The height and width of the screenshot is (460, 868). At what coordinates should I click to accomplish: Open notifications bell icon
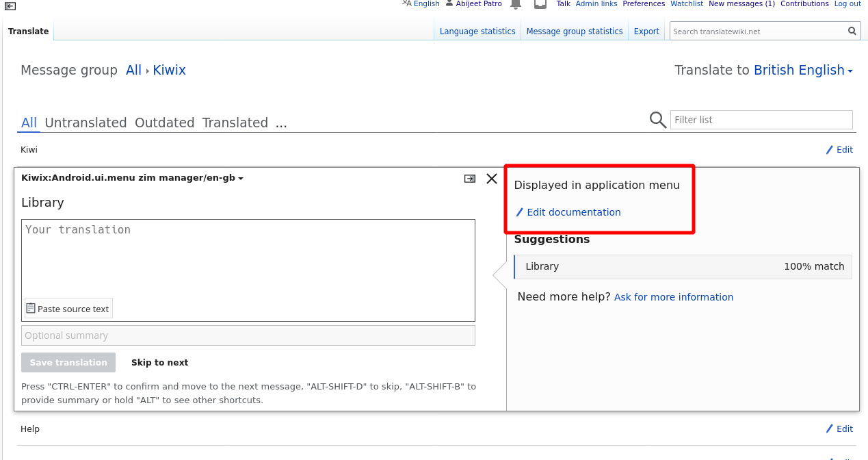click(516, 4)
